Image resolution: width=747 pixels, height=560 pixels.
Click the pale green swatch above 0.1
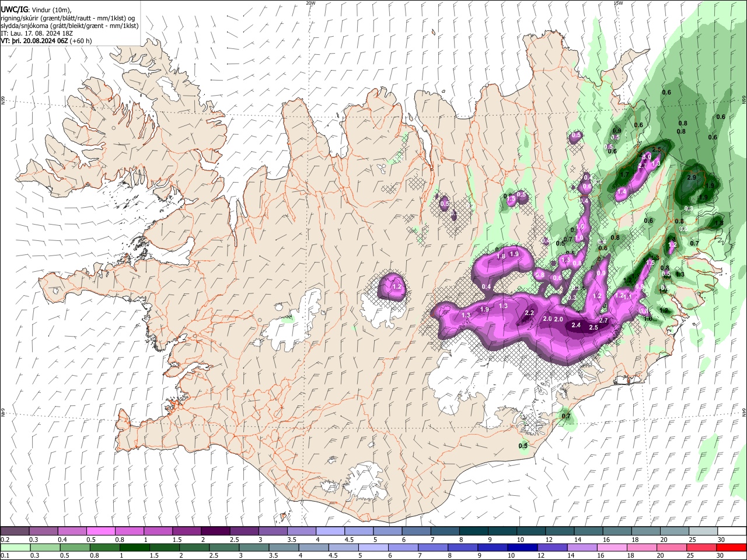point(15,547)
